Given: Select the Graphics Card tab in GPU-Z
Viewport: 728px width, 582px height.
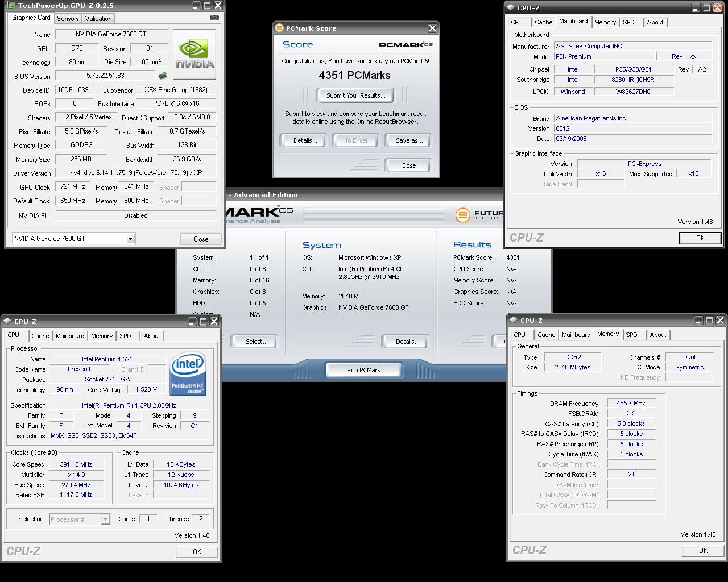Looking at the screenshot, I should 31,18.
